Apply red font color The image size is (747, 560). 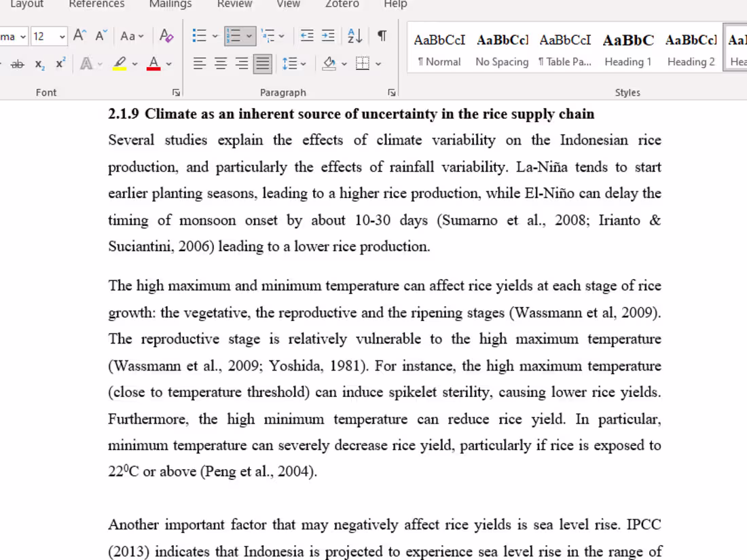(x=153, y=64)
